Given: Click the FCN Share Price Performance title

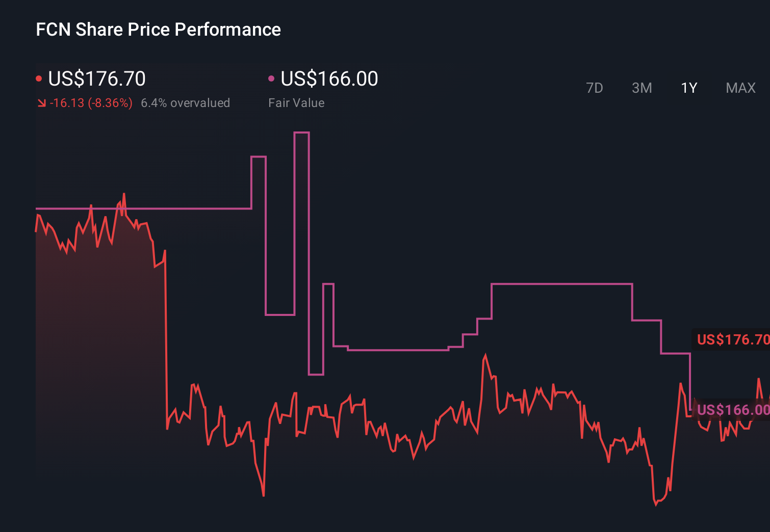Looking at the screenshot, I should pyautogui.click(x=158, y=30).
